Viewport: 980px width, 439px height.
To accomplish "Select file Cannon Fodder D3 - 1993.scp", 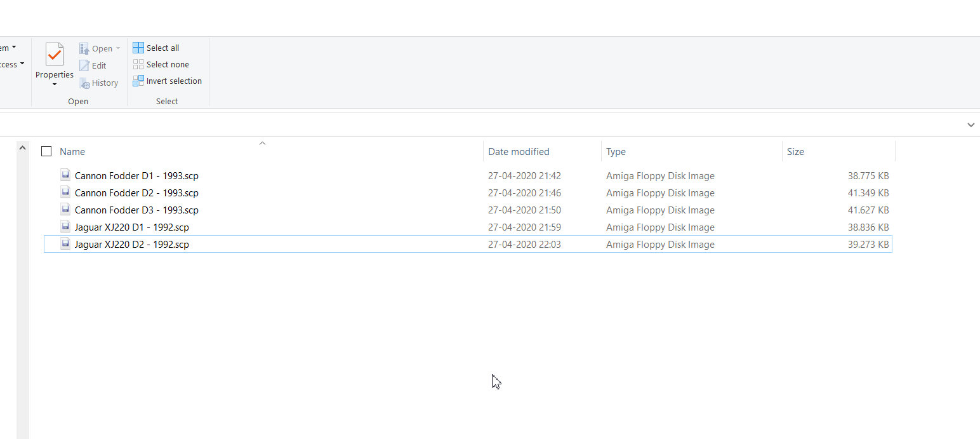I will [136, 210].
